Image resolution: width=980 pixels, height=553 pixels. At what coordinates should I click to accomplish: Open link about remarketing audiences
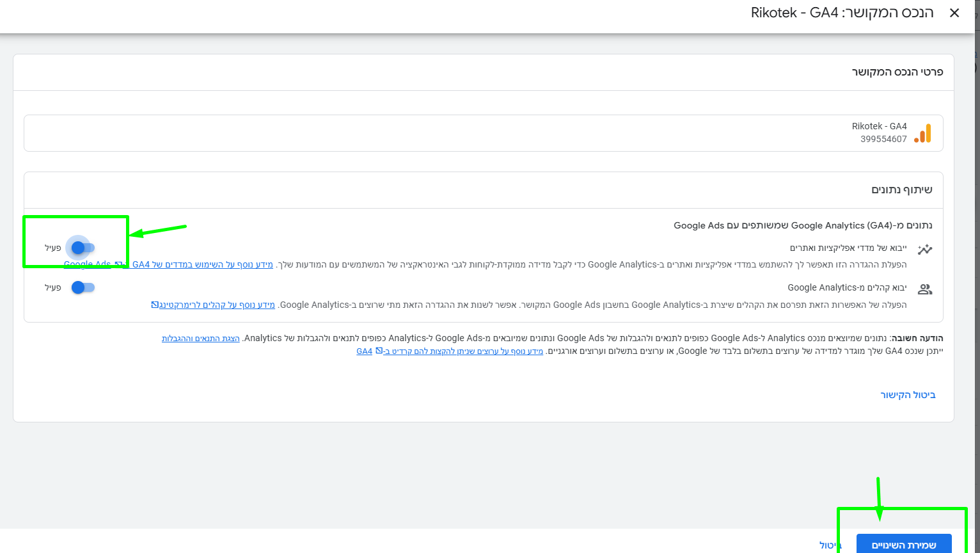click(213, 305)
